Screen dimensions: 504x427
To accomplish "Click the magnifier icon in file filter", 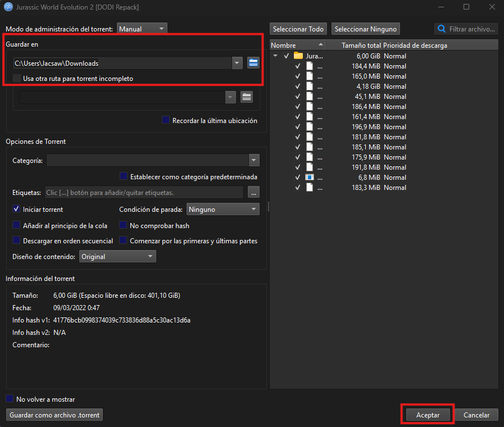I will (x=442, y=29).
